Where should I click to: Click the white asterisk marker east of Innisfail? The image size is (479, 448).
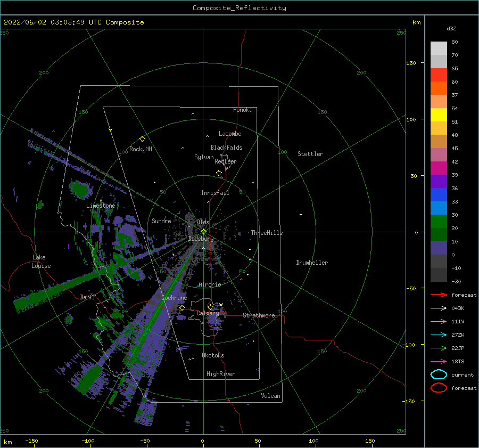pyautogui.click(x=253, y=183)
